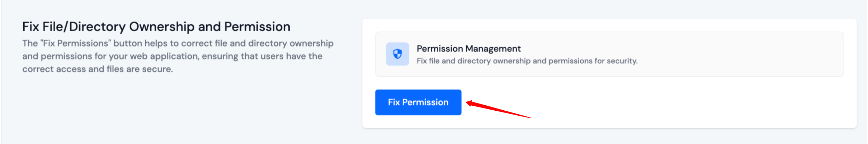This screenshot has width=868, height=144.
Task: Click the word "Fix" on the blue button
Action: [x=393, y=102]
